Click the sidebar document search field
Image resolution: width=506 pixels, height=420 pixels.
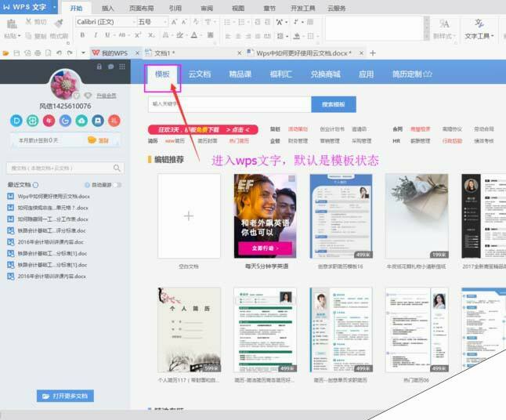point(65,168)
